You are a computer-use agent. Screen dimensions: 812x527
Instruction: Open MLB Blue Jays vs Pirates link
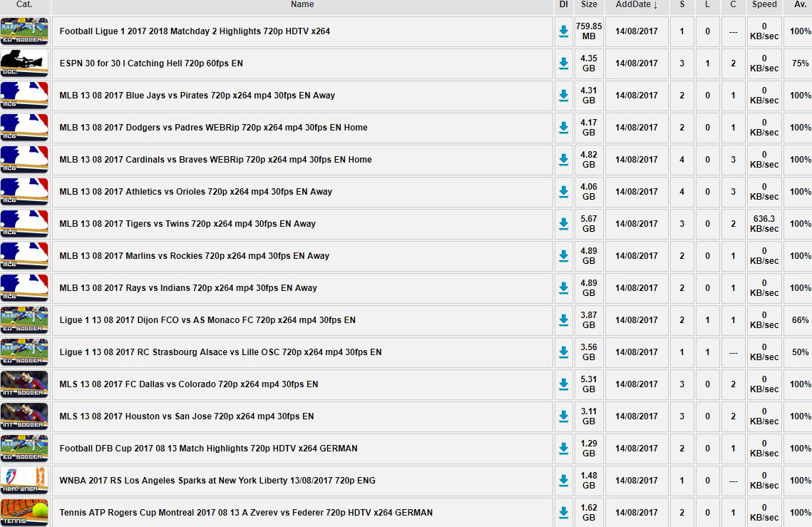pyautogui.click(x=197, y=96)
